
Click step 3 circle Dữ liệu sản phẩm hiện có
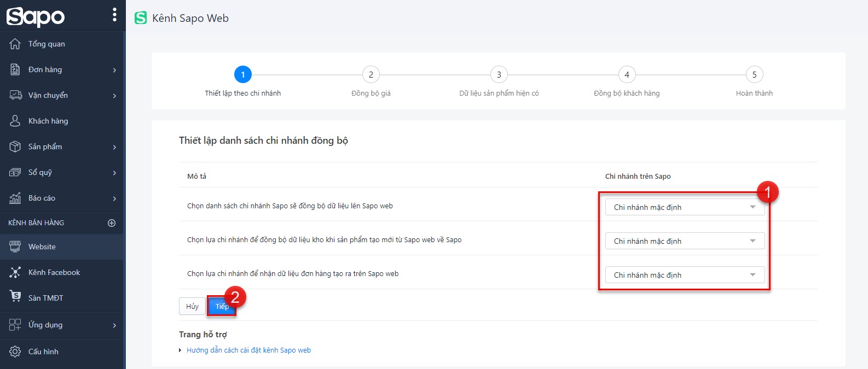click(499, 75)
